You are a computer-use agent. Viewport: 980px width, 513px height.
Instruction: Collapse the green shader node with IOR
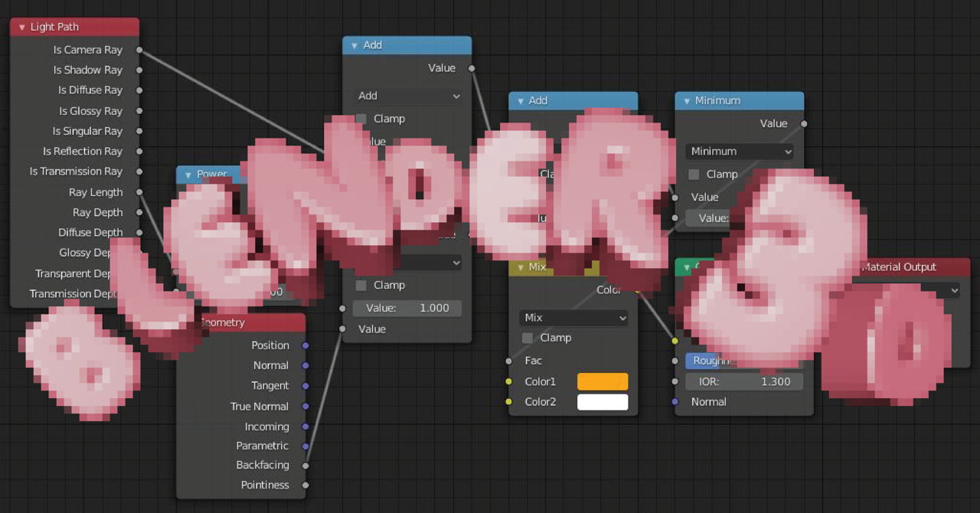[x=687, y=267]
